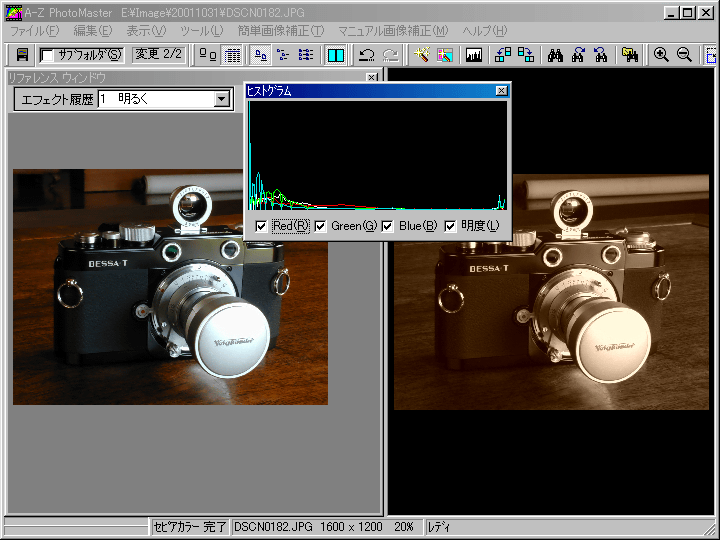Viewport: 720px width, 540px height.
Task: Click the DSCN0182.JPG 1600 x 1200 status entry
Action: pos(308,527)
